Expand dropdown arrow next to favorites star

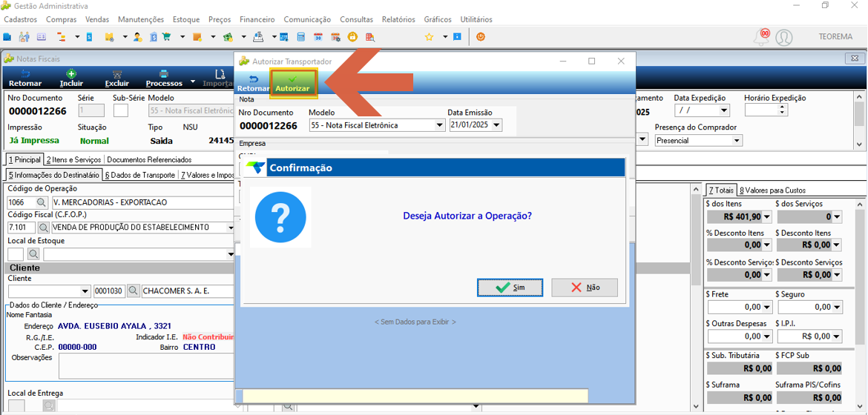446,37
